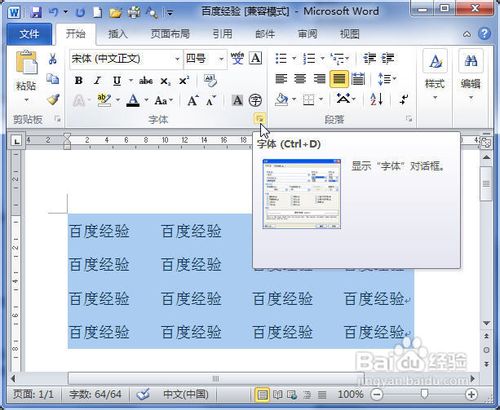Click the Save icon in quick access toolbar
This screenshot has height=410, width=500.
pyautogui.click(x=36, y=13)
